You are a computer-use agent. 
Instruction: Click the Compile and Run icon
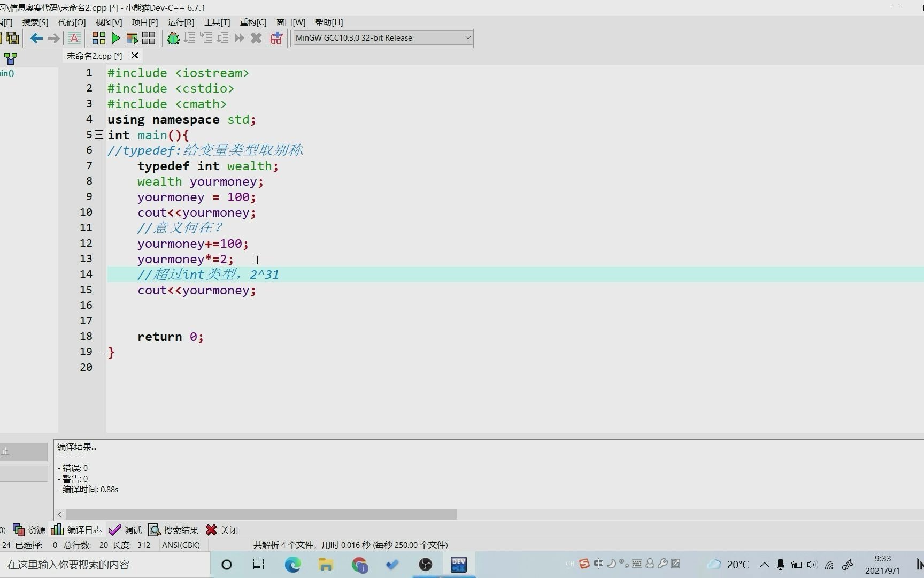[x=132, y=38]
